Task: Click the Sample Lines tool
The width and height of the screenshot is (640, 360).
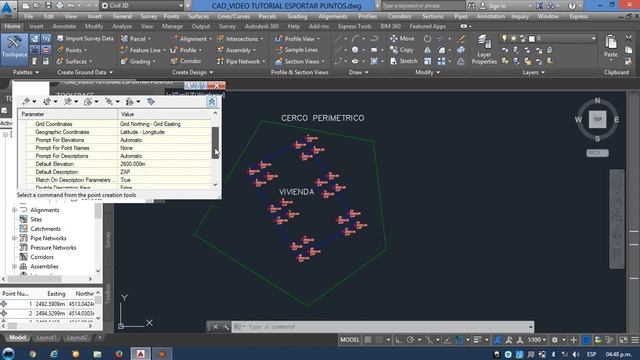Action: click(x=297, y=50)
